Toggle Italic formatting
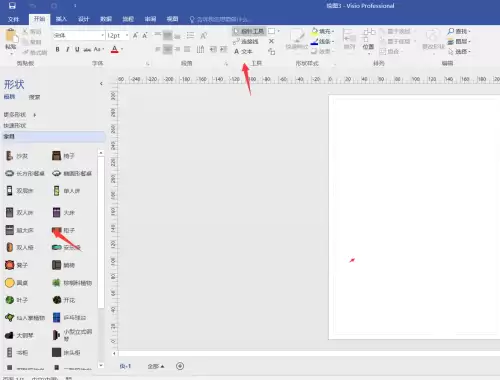 tap(68, 49)
